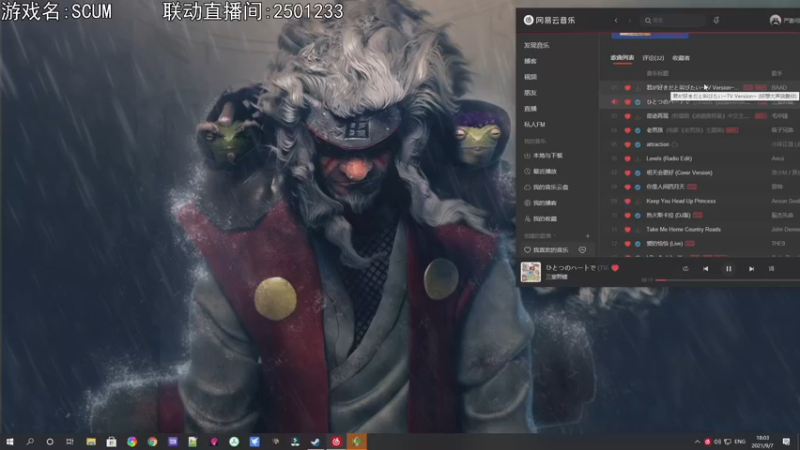This screenshot has width=800, height=450.
Task: Show hidden system tray icons
Action: tap(697, 442)
